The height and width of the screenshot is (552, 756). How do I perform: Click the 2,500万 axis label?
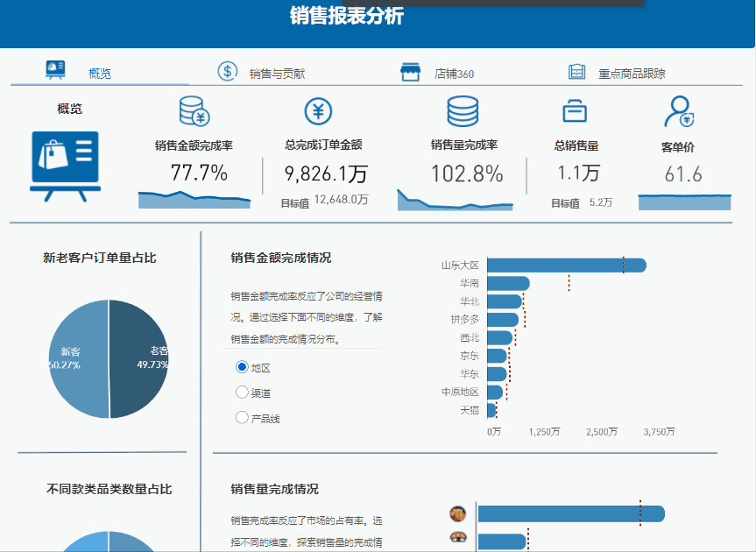(x=602, y=432)
